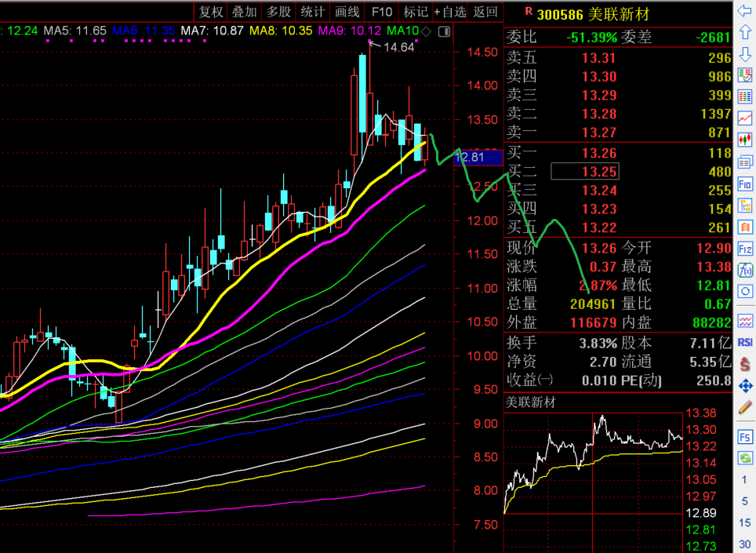Click +自选 to add to watchlist
The height and width of the screenshot is (553, 756).
pos(450,11)
